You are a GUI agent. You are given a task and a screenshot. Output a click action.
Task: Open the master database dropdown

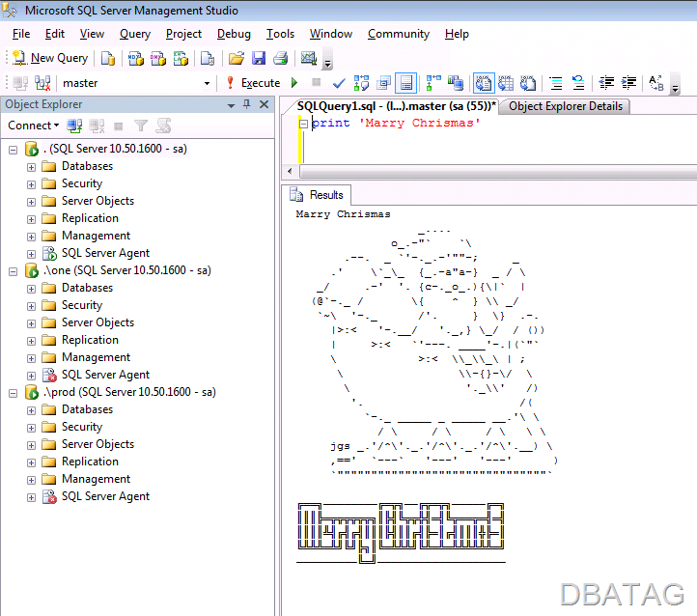click(207, 83)
